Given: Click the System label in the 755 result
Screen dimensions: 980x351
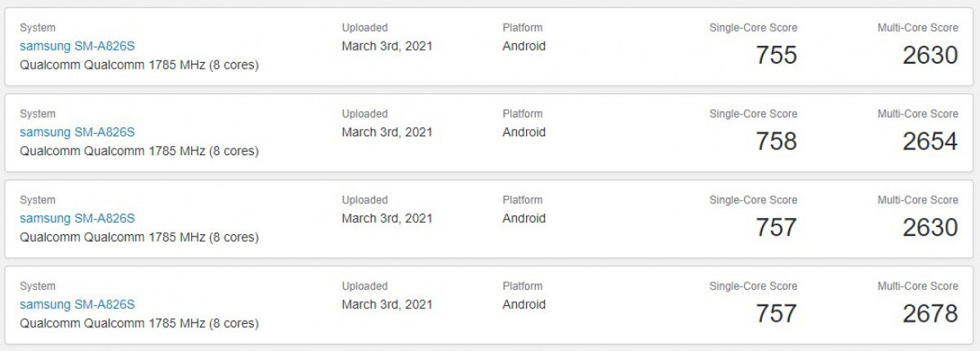Looking at the screenshot, I should [x=38, y=28].
